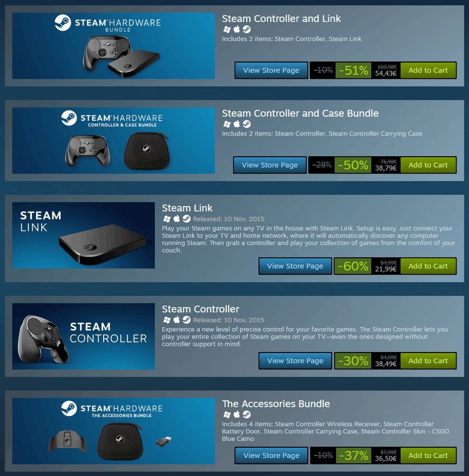Click SteamOS icon under Steam Controller and Case Bundle
Image resolution: width=469 pixels, height=476 pixels.
click(x=247, y=124)
